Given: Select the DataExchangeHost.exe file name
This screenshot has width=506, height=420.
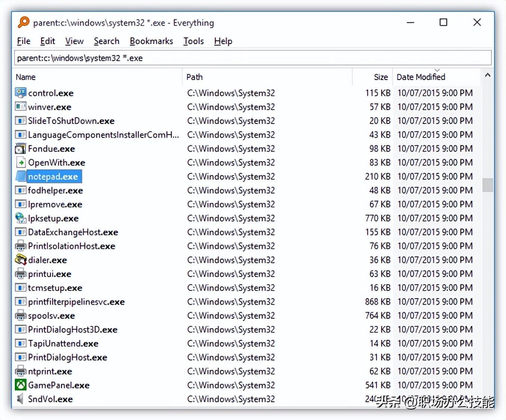Looking at the screenshot, I should [73, 232].
